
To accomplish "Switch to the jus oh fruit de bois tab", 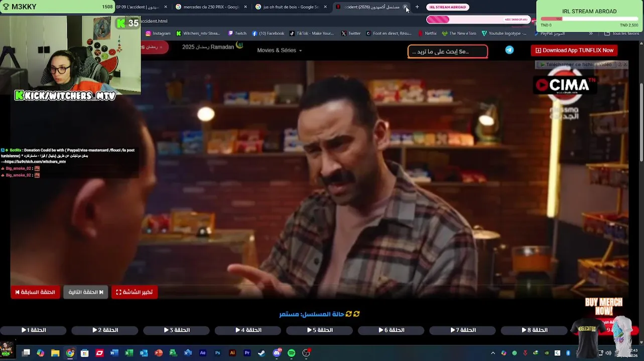I will [290, 7].
